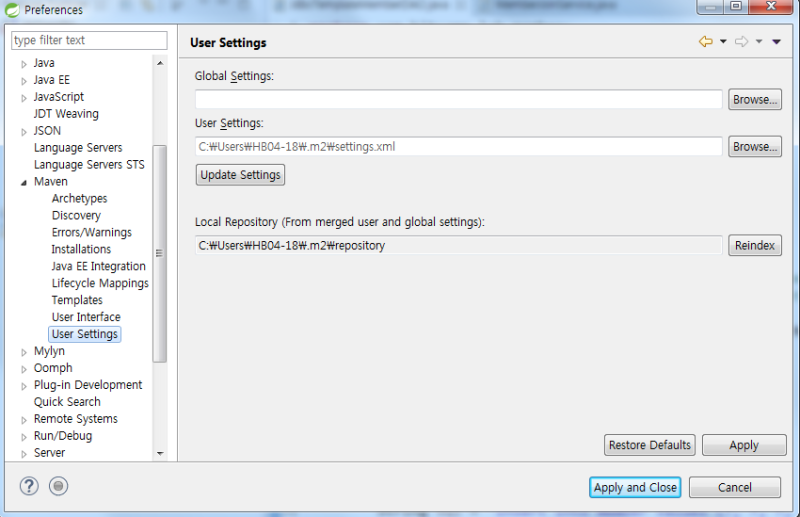Viewport: 800px width, 517px height.
Task: Click the Restore Defaults button
Action: (x=649, y=445)
